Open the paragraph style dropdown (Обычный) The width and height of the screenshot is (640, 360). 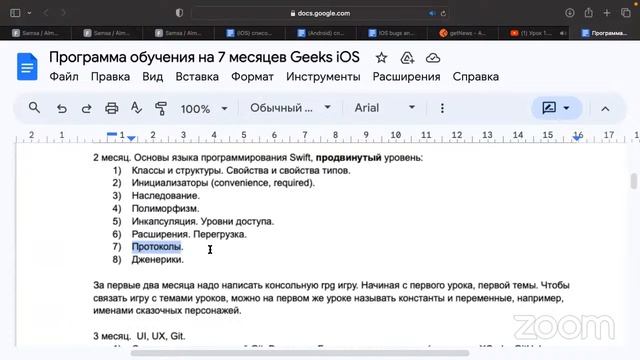(290, 108)
